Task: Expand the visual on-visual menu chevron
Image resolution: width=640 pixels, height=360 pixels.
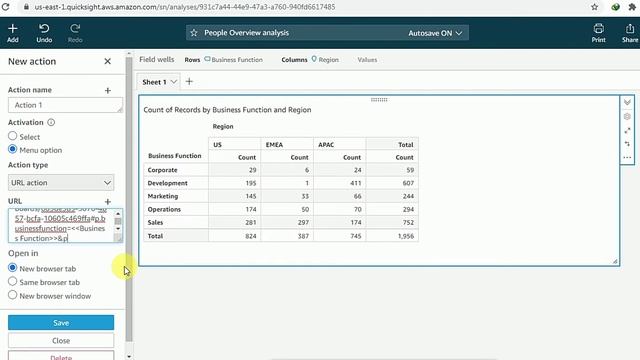Action: (627, 102)
